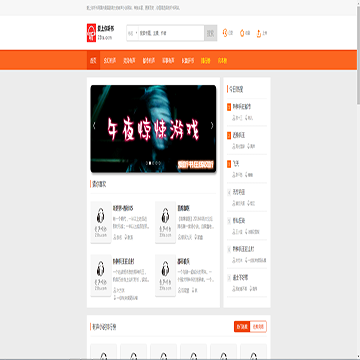The height and width of the screenshot is (360, 360).
Task: Open the first yellow item in the navigation bar
Action: coord(205,61)
